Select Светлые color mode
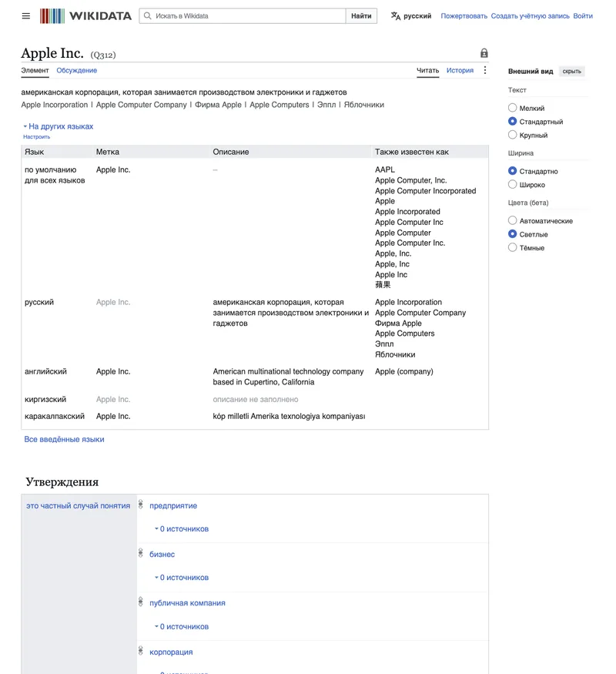616x674 pixels. point(512,234)
